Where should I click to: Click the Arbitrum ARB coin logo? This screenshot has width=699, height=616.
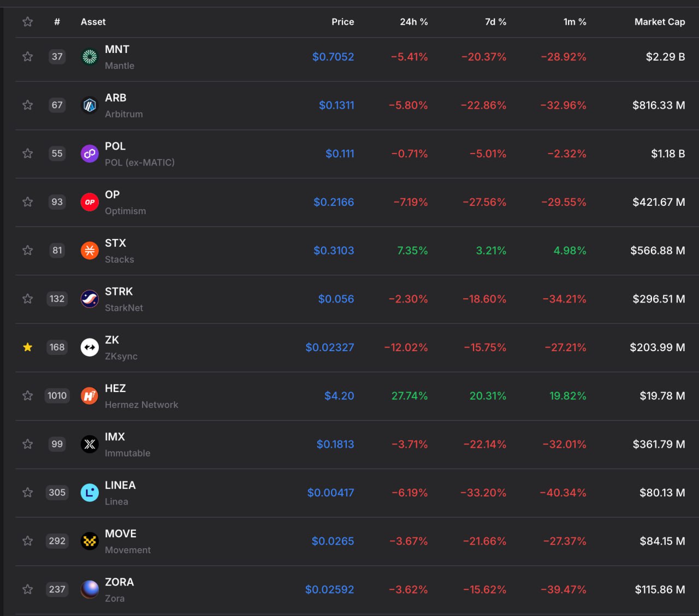(90, 105)
